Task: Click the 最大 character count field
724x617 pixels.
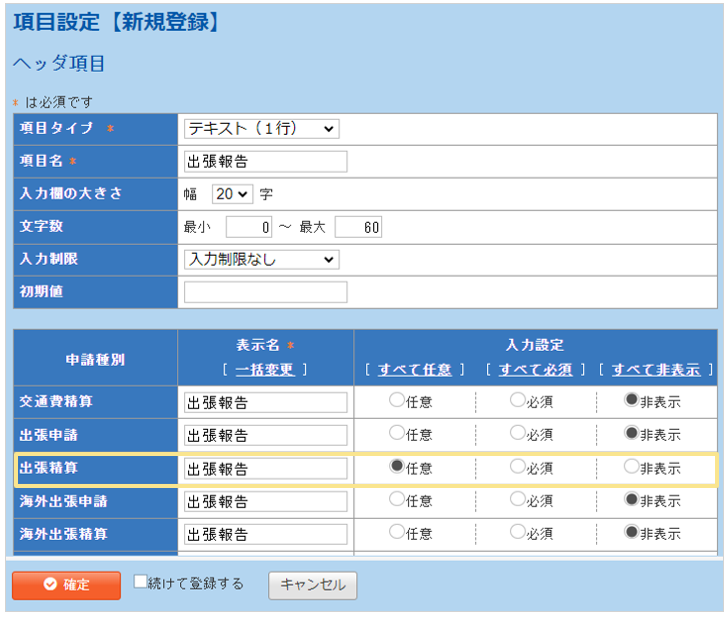Action: pos(358,227)
